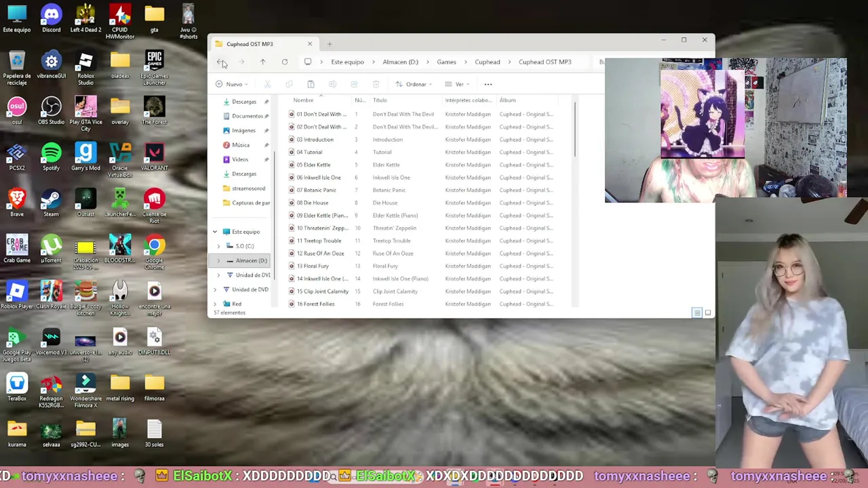Open Documentos in the sidebar
This screenshot has height=488, width=868.
tap(245, 116)
